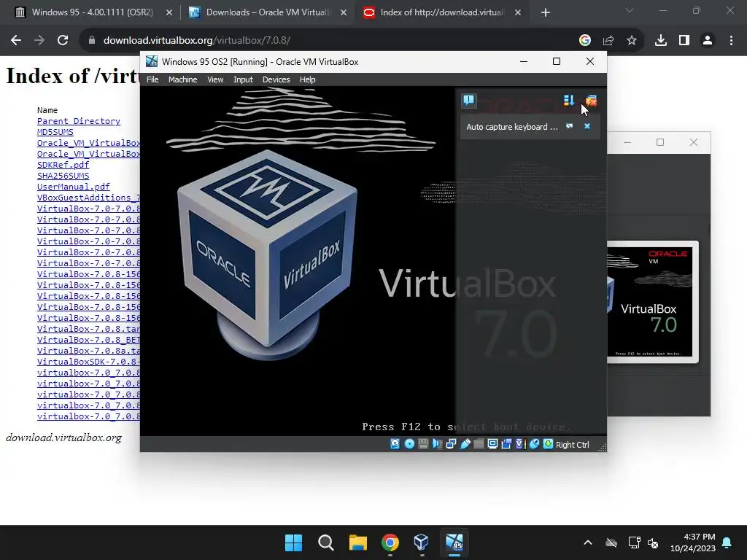Click the address bar URL

pyautogui.click(x=197, y=41)
